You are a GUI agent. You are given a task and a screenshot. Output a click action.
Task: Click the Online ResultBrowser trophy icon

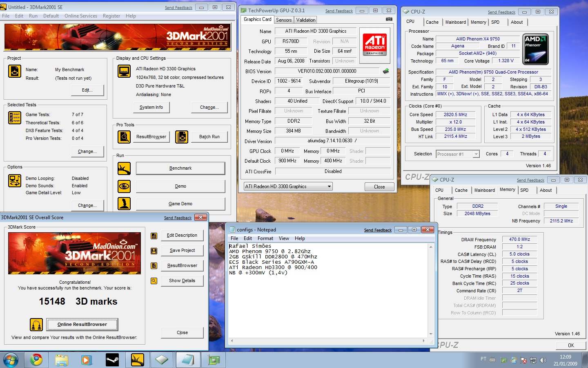[36, 325]
